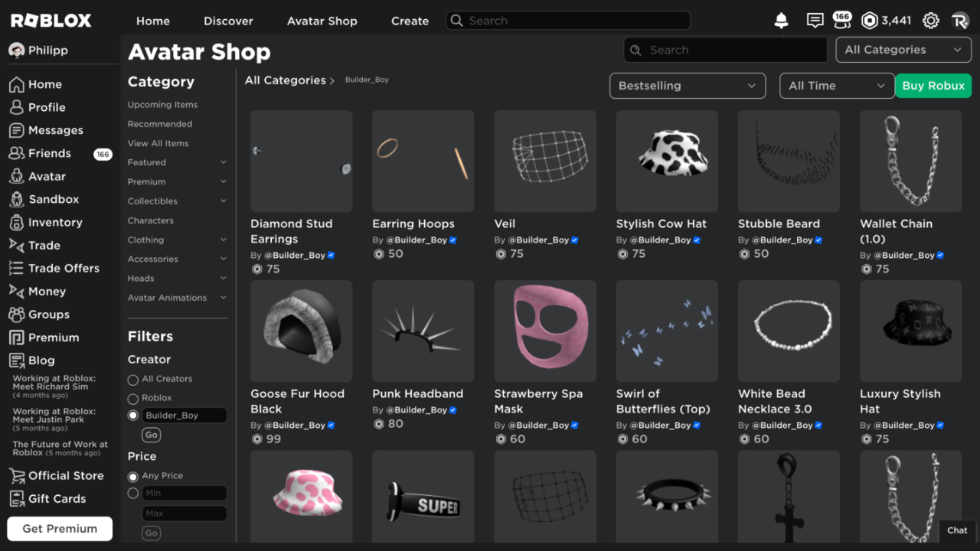Expand the Premium category chevron

click(x=224, y=181)
